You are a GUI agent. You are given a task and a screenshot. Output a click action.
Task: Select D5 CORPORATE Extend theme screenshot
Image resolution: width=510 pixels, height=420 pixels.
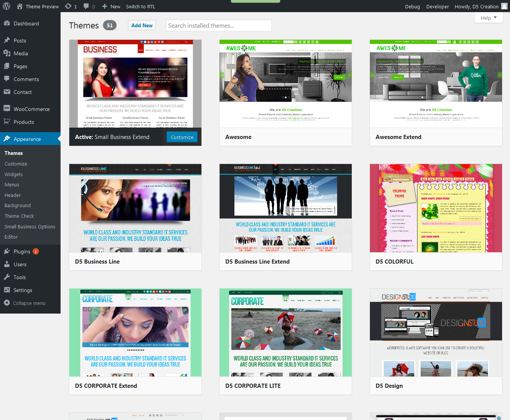pos(135,333)
